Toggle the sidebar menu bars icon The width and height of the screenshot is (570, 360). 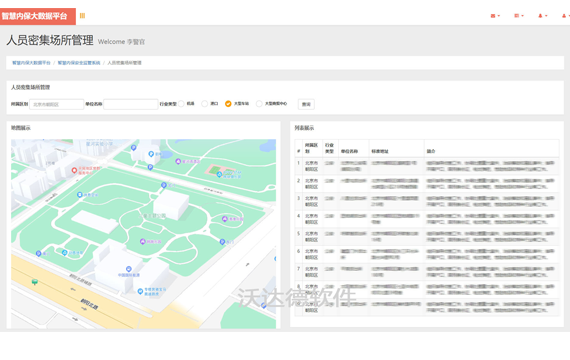[x=83, y=16]
